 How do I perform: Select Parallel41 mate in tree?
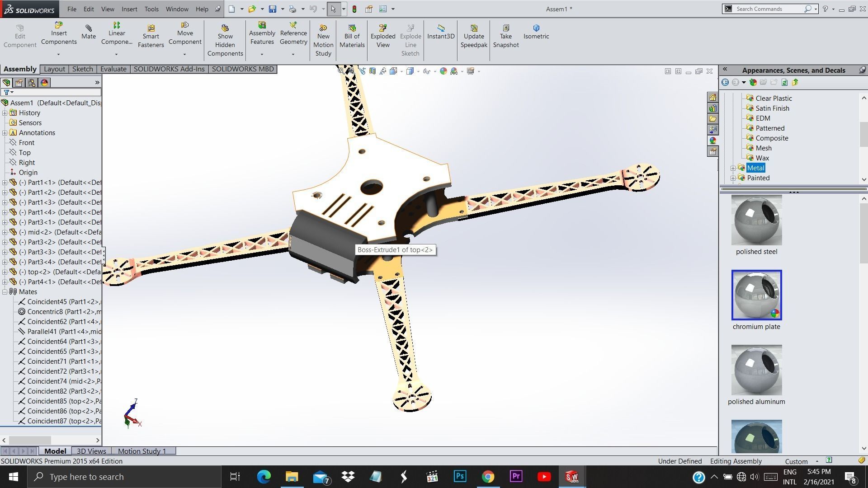click(59, 332)
